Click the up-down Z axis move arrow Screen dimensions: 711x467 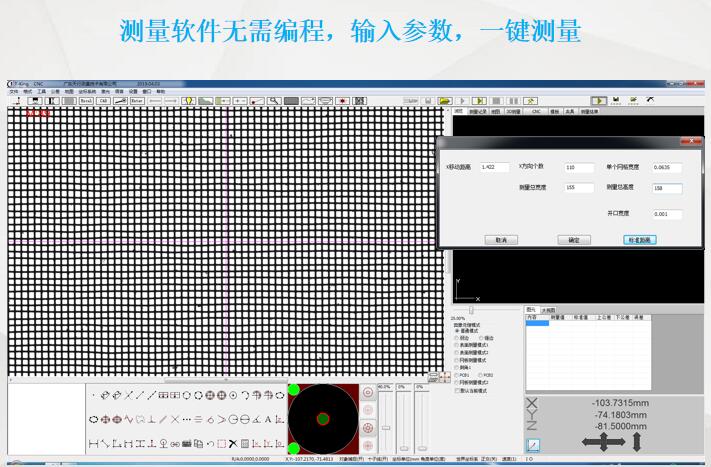[637, 442]
